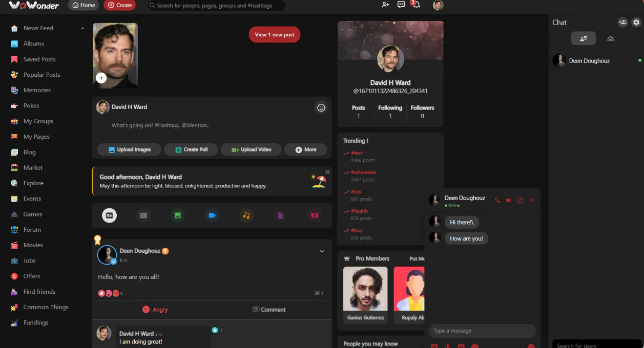Start a video call with Deen Doughouz
Viewport: 644px width, 348px height.
point(509,200)
